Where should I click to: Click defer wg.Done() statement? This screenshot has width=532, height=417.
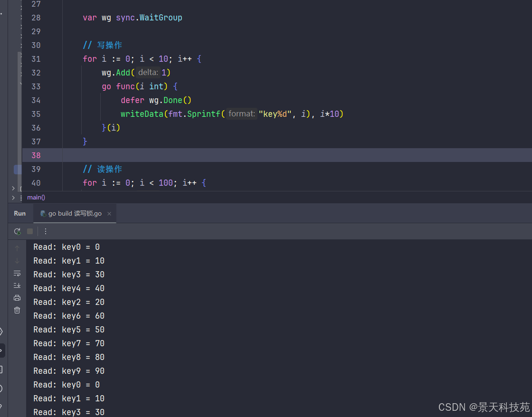(156, 100)
